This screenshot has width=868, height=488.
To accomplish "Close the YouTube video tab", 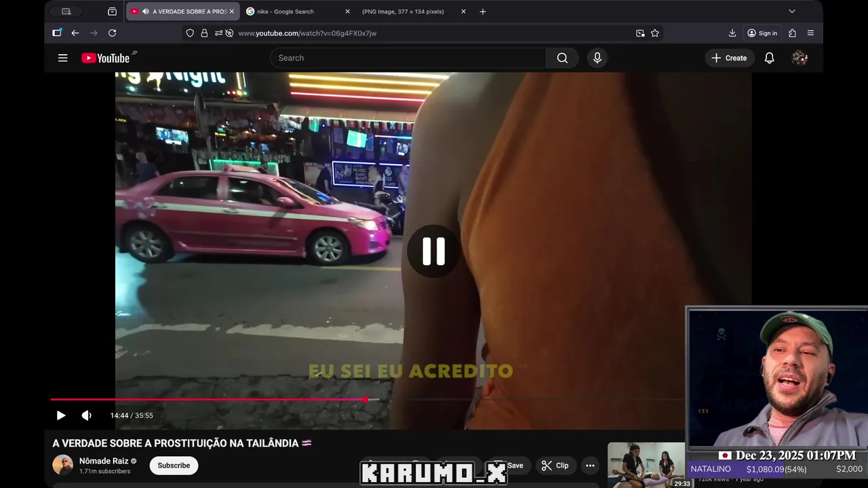I will tap(231, 12).
